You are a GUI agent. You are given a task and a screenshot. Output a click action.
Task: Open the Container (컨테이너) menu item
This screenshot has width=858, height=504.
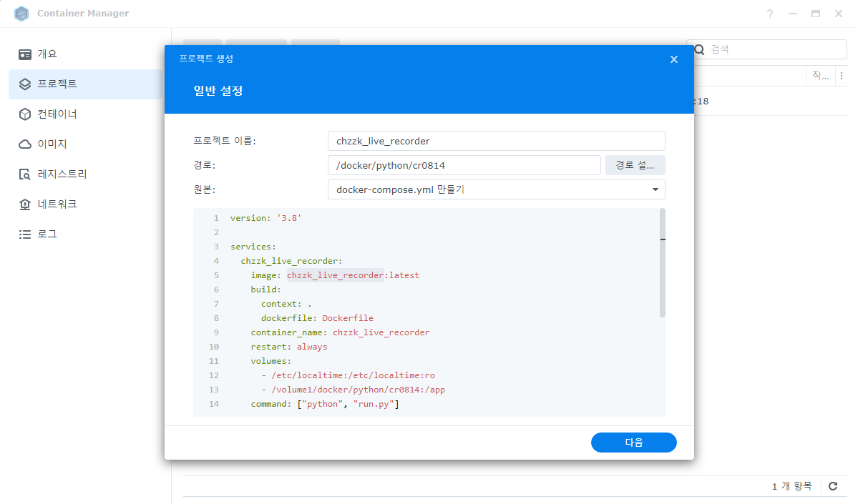click(57, 114)
